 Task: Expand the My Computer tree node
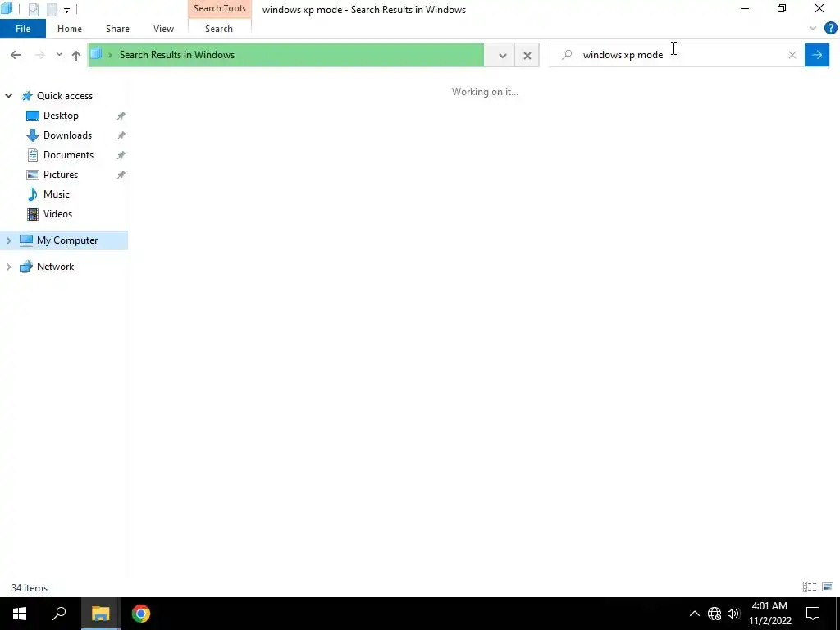pyautogui.click(x=8, y=240)
